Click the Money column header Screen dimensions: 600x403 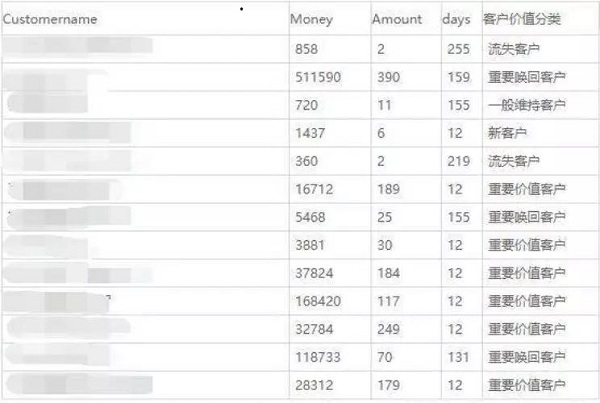(312, 20)
